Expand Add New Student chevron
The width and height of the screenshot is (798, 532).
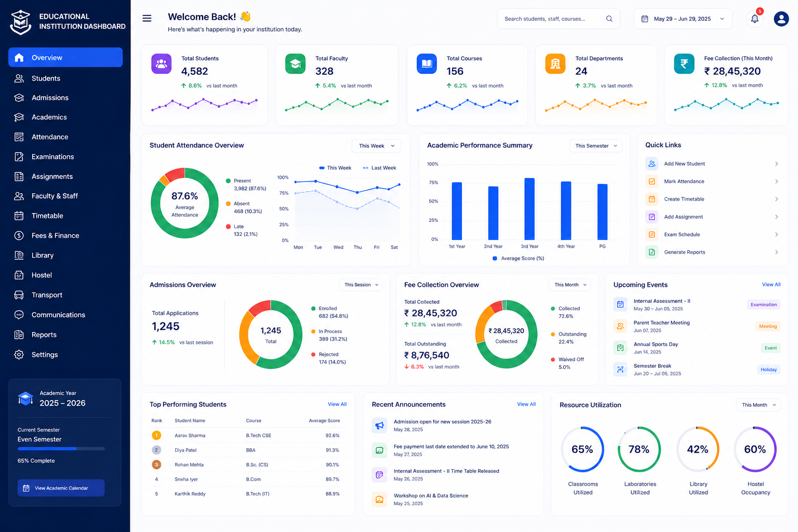click(x=777, y=164)
